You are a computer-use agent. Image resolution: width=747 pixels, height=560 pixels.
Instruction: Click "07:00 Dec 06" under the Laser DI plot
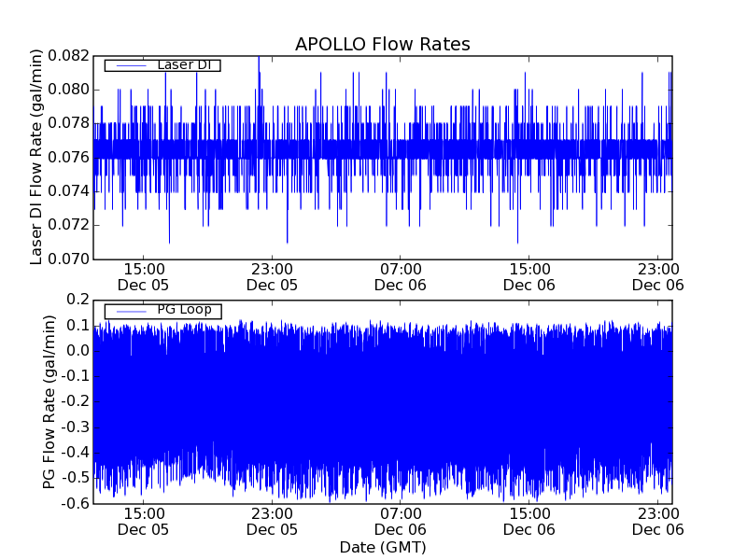[401, 277]
